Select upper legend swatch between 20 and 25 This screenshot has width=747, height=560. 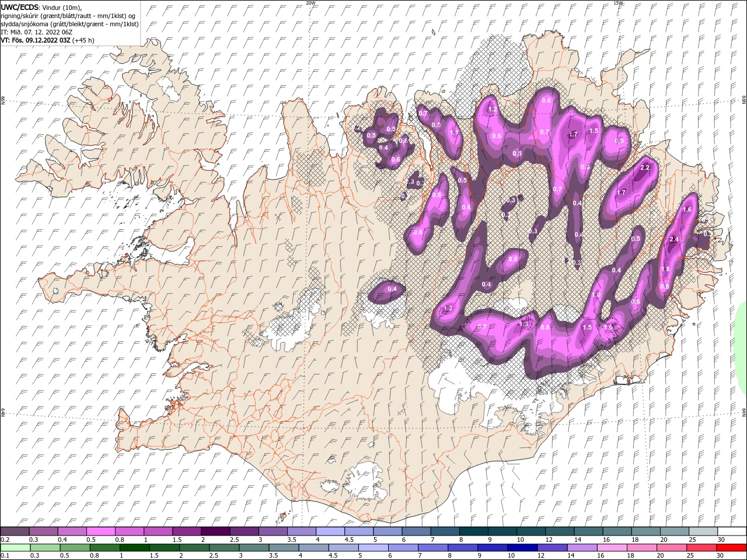point(674,531)
